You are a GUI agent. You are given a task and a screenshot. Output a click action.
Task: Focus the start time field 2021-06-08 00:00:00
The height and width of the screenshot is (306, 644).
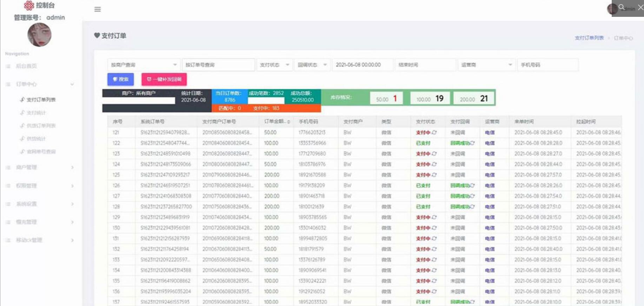(363, 65)
